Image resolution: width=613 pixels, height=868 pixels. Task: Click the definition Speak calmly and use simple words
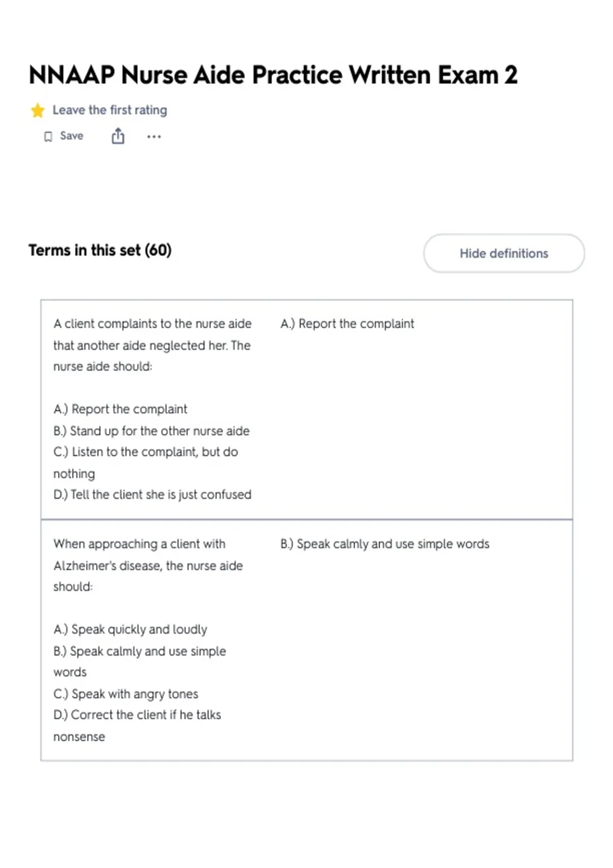(x=385, y=544)
